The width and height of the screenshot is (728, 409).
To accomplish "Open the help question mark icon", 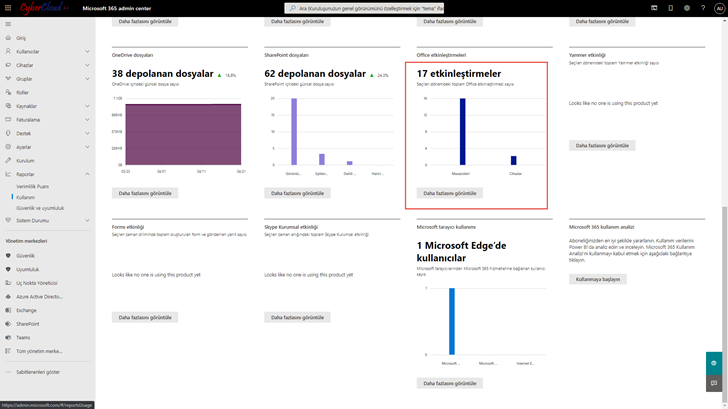I will [703, 8].
